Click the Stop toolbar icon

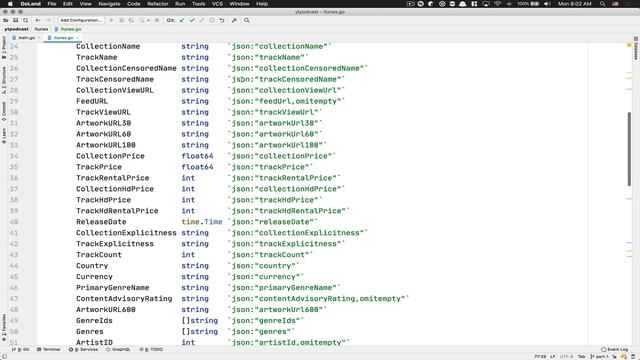pos(157,20)
